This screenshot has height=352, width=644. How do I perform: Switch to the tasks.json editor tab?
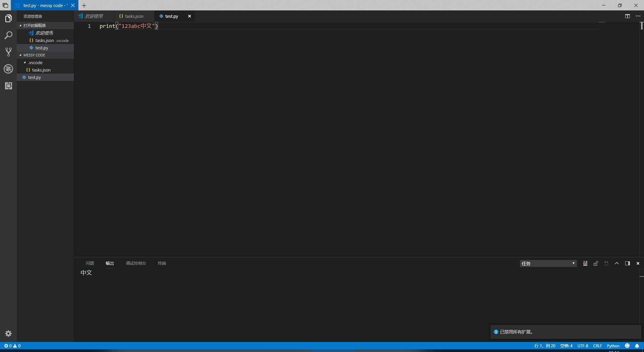pyautogui.click(x=133, y=16)
